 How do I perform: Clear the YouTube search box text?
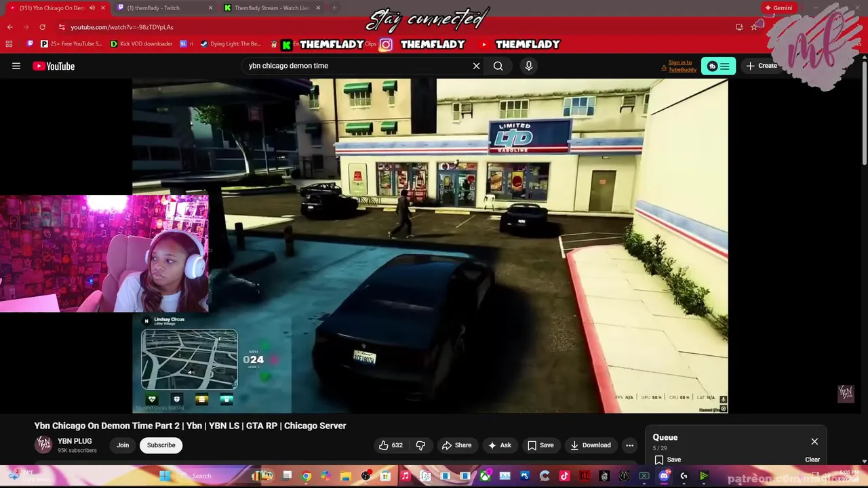[x=476, y=66]
